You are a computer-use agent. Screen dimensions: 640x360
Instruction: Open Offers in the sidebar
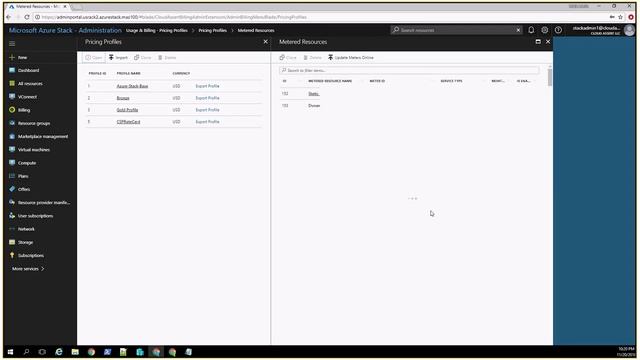24,189
